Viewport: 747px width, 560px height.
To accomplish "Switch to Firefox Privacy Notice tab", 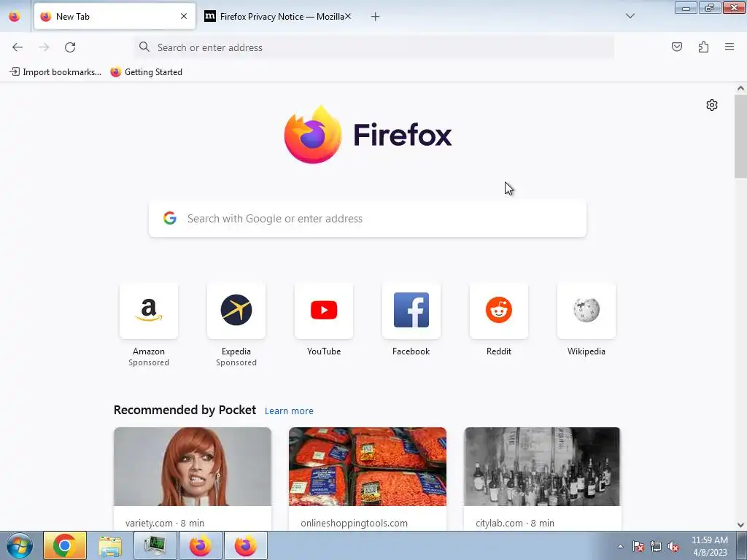I will pyautogui.click(x=278, y=16).
